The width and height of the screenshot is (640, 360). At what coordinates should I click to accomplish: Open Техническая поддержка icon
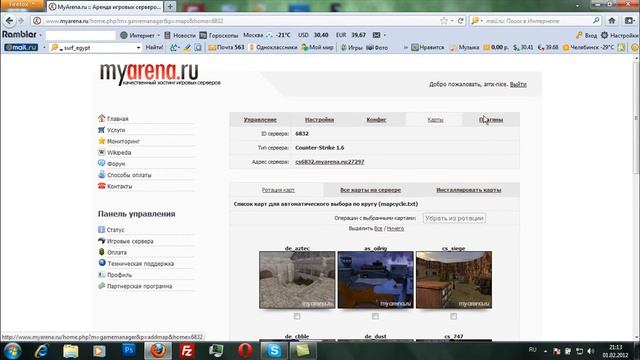coord(102,263)
